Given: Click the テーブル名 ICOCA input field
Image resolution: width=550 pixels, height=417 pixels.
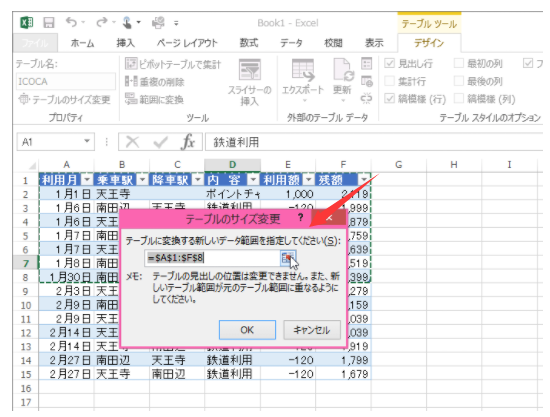Looking at the screenshot, I should pos(66,81).
